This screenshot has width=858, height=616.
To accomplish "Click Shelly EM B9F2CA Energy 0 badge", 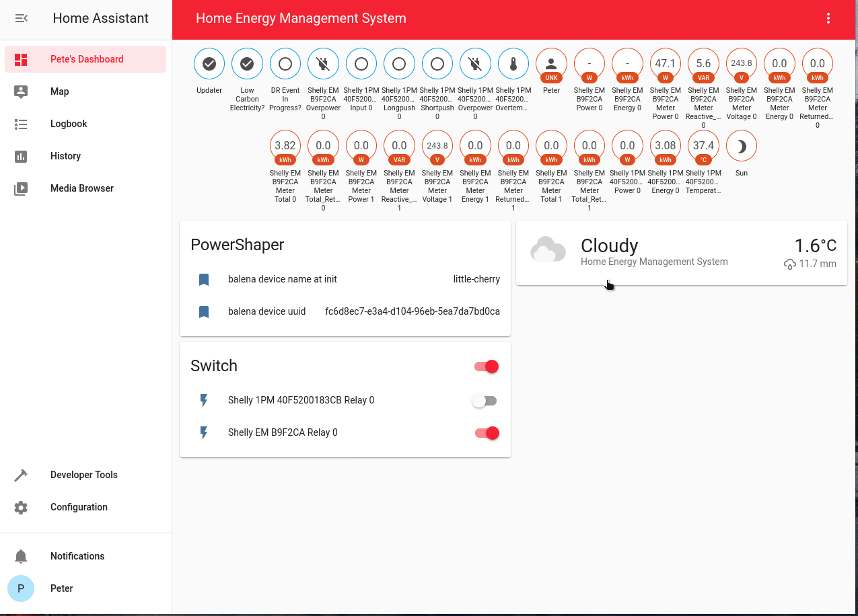I will [627, 64].
